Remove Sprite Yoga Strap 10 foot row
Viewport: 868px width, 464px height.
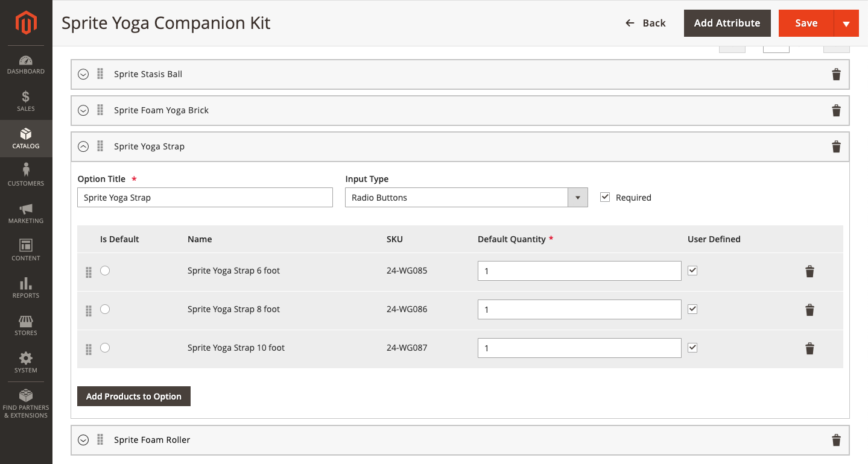pos(809,348)
